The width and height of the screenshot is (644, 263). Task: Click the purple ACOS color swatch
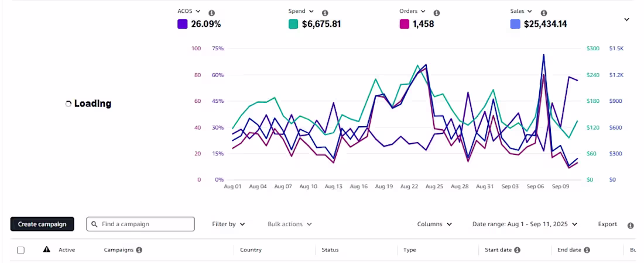point(182,24)
